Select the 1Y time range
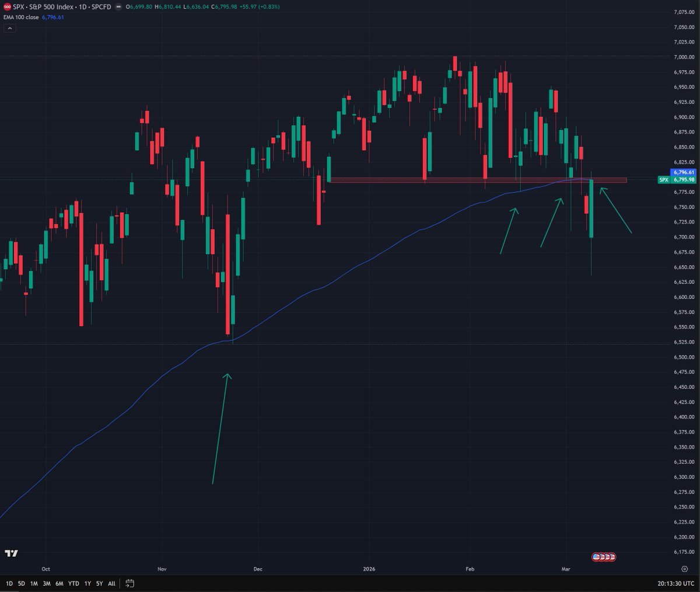The width and height of the screenshot is (700, 592). tap(87, 583)
